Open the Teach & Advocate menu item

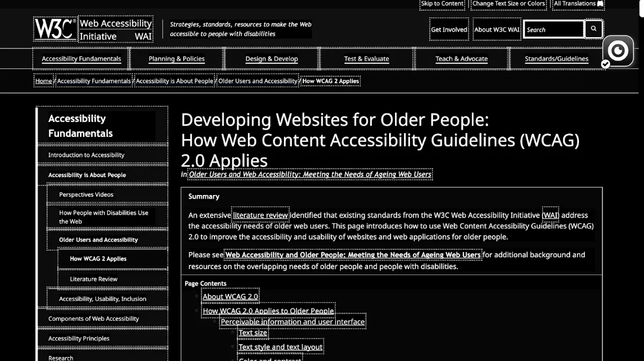coord(462,59)
